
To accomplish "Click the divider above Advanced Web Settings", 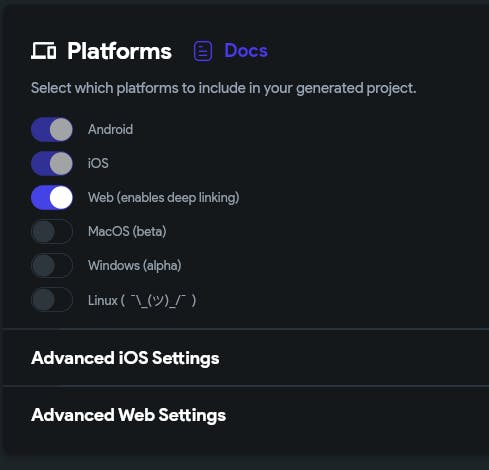I will (x=246, y=386).
